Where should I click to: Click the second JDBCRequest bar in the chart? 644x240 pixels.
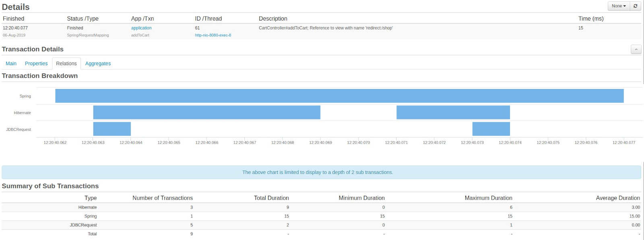click(491, 129)
